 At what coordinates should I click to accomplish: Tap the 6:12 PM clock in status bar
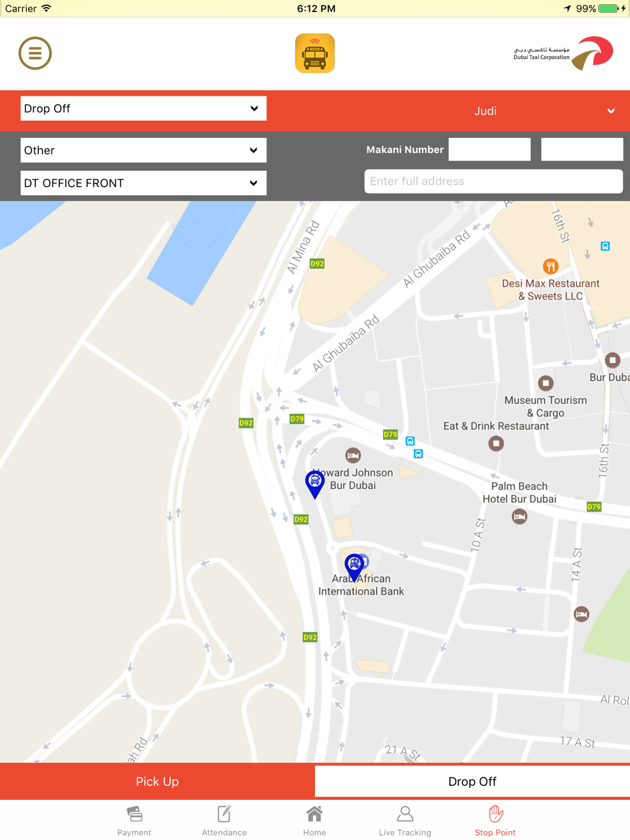(x=316, y=8)
